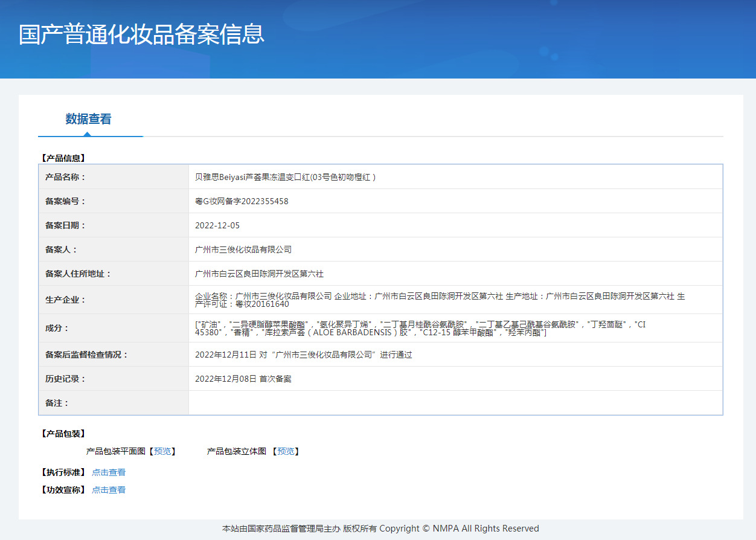Click the 成分 row label
The image size is (756, 540).
click(57, 328)
